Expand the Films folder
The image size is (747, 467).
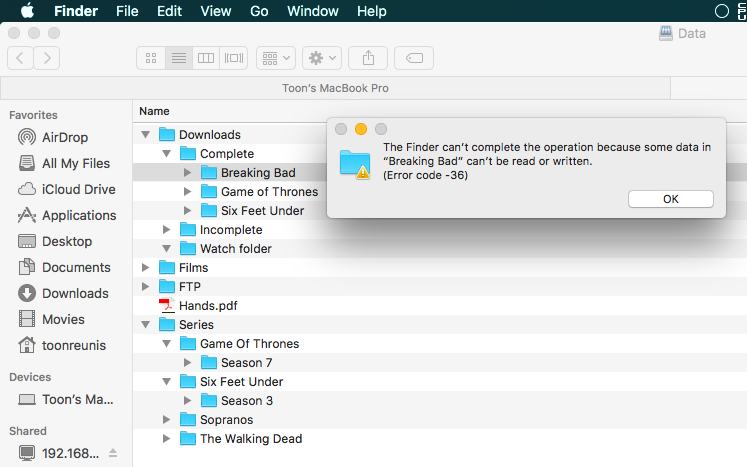click(145, 268)
